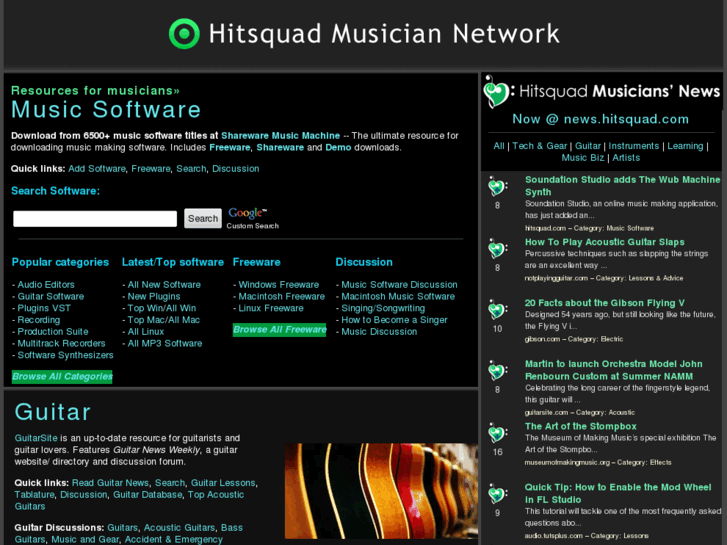Open the Software Synthesizers category

[x=65, y=355]
